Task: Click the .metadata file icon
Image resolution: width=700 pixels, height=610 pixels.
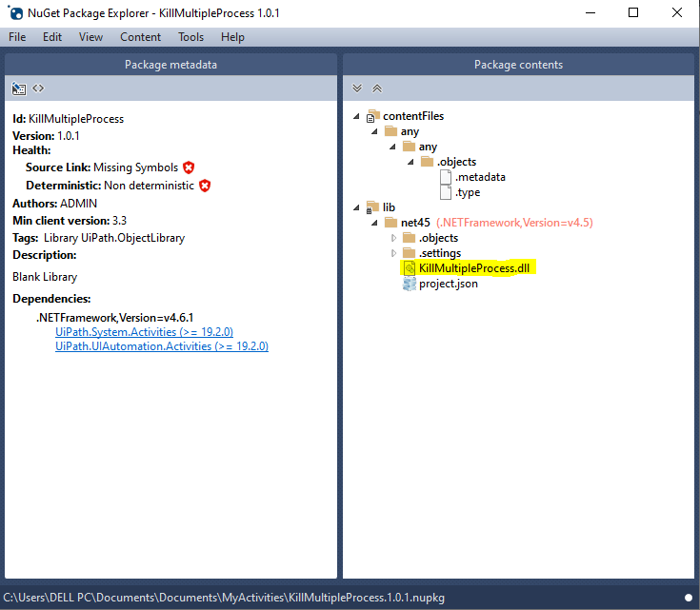Action: coord(446,177)
